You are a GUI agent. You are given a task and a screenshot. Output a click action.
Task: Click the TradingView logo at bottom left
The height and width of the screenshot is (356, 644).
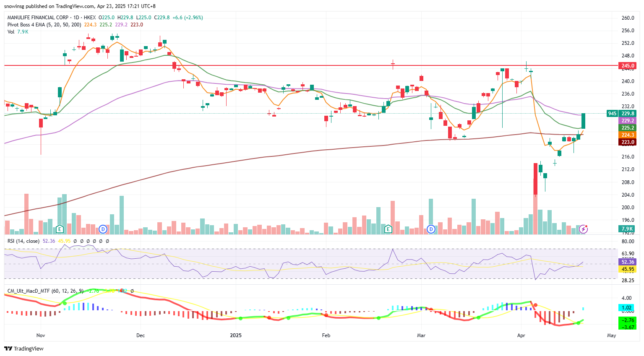pos(24,348)
